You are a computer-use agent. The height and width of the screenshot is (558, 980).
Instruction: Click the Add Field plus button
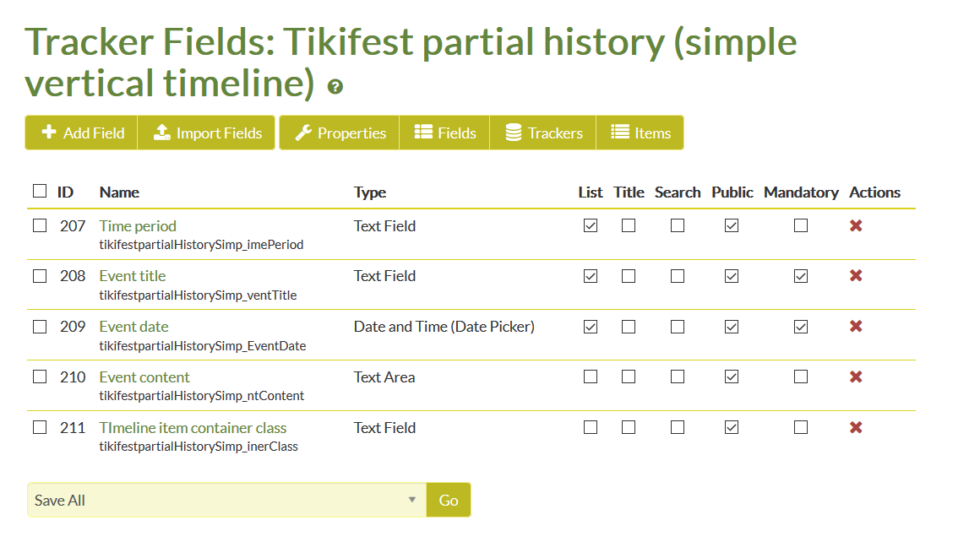coord(81,133)
